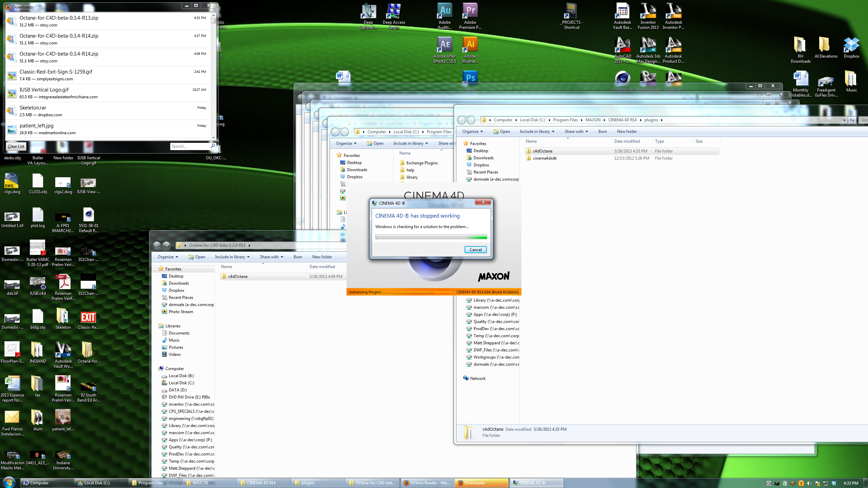Select the RH Downloads desktop folder
This screenshot has width=868, height=488.
coord(801,50)
